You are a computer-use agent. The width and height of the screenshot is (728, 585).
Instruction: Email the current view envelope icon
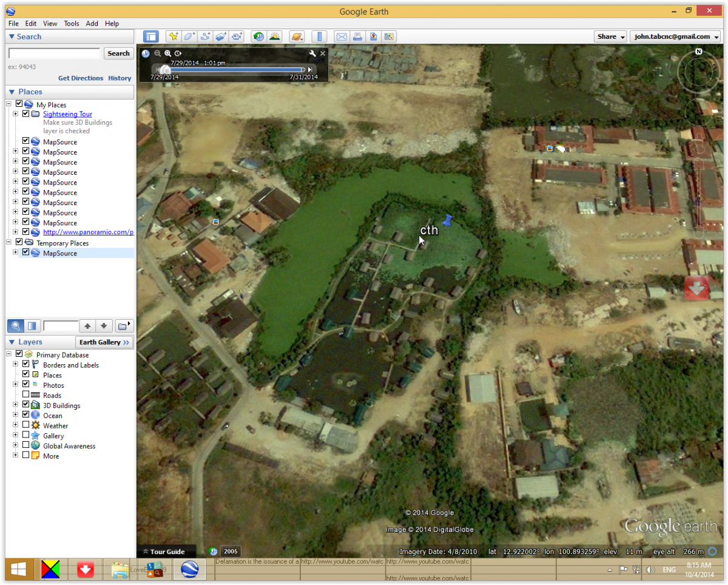342,36
